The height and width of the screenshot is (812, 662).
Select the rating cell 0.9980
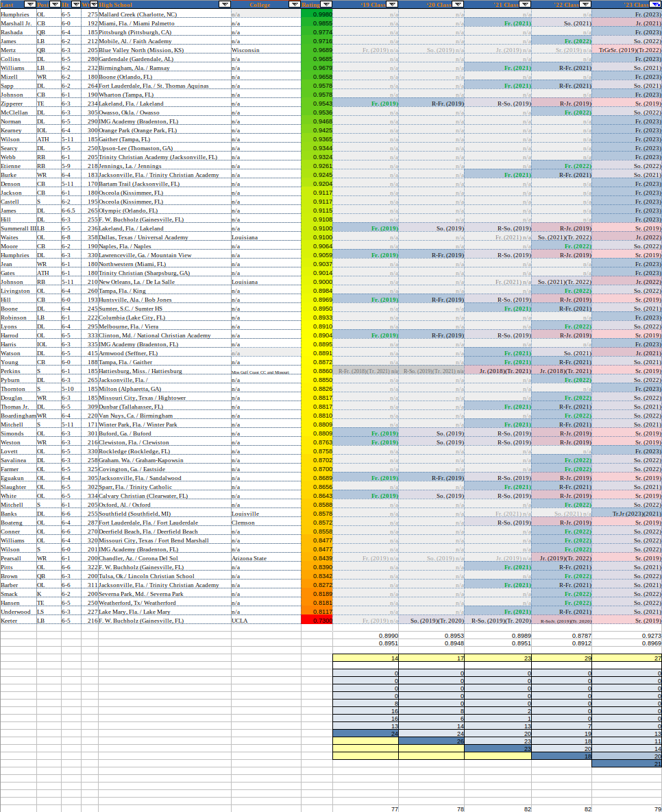point(317,14)
